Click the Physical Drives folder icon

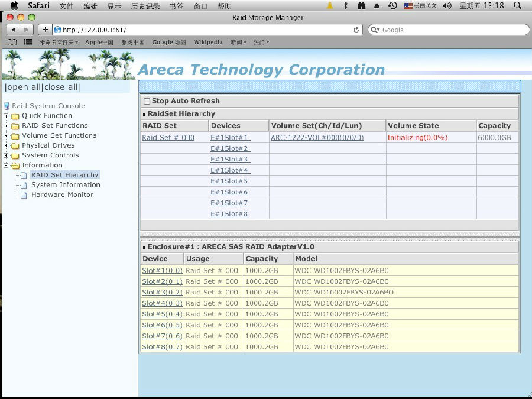(x=15, y=146)
